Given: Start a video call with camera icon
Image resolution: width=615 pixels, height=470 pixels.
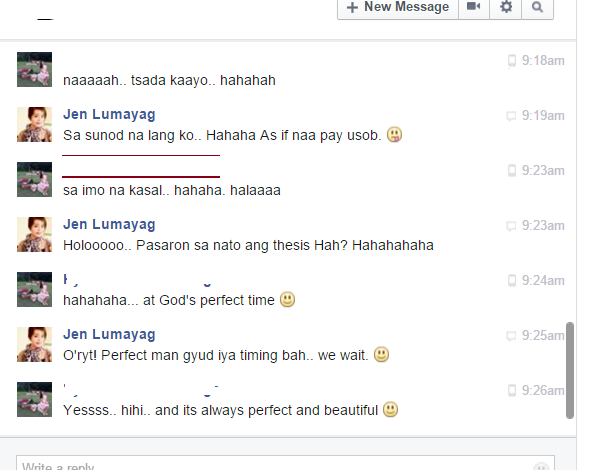Looking at the screenshot, I should tap(474, 7).
